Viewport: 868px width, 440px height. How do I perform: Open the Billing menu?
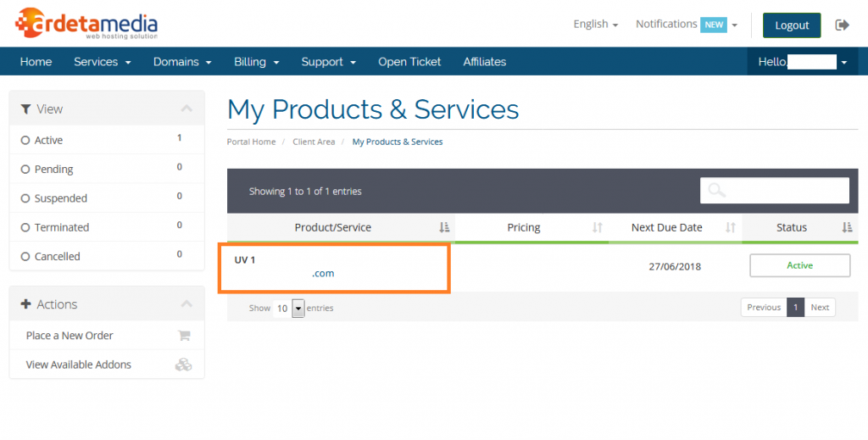[256, 62]
